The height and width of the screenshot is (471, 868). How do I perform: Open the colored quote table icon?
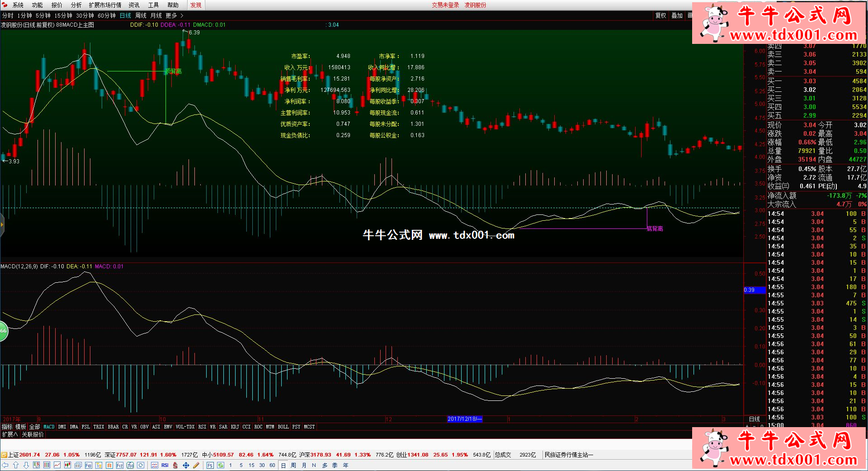(47, 465)
